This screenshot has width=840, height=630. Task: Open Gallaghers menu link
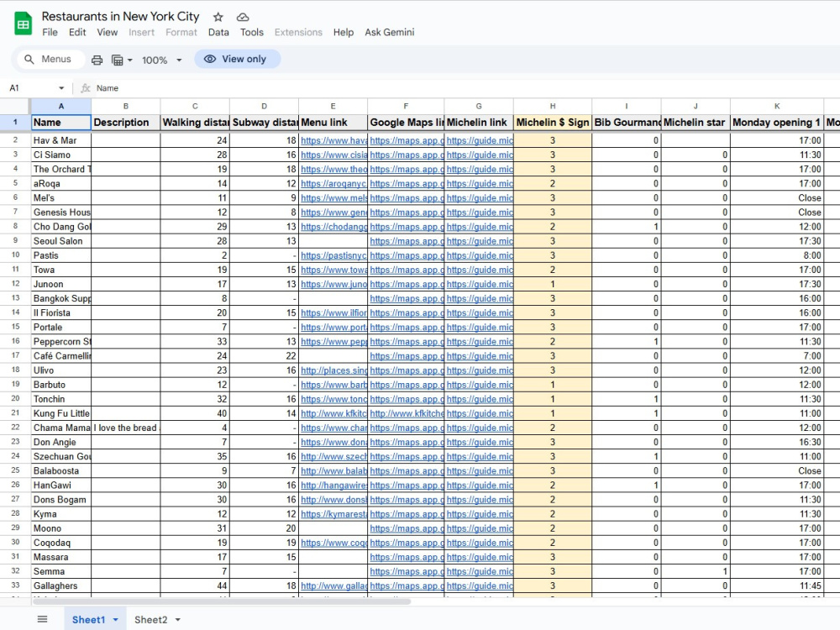[x=333, y=586]
